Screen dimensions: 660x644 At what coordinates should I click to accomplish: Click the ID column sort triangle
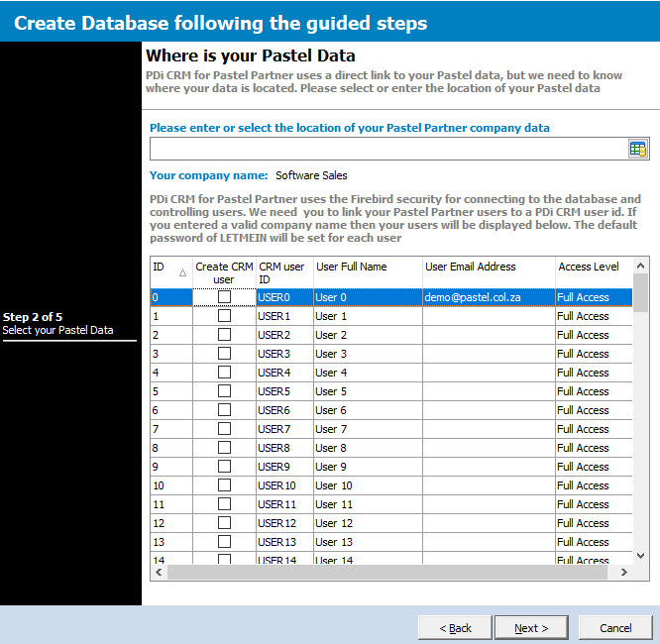(x=182, y=272)
